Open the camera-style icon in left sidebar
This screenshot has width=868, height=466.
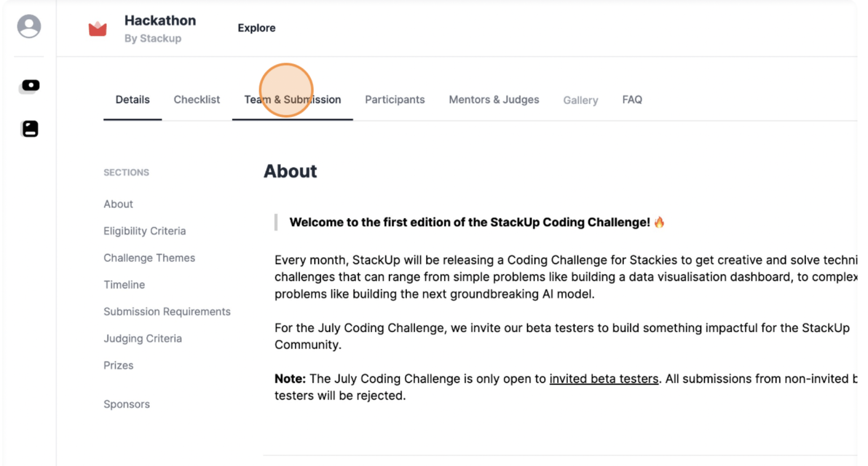[x=30, y=86]
